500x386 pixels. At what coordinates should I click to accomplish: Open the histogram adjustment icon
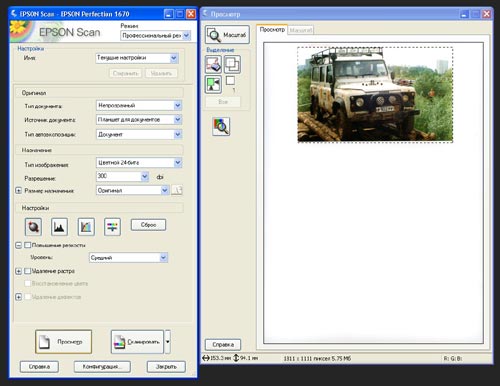(x=59, y=227)
